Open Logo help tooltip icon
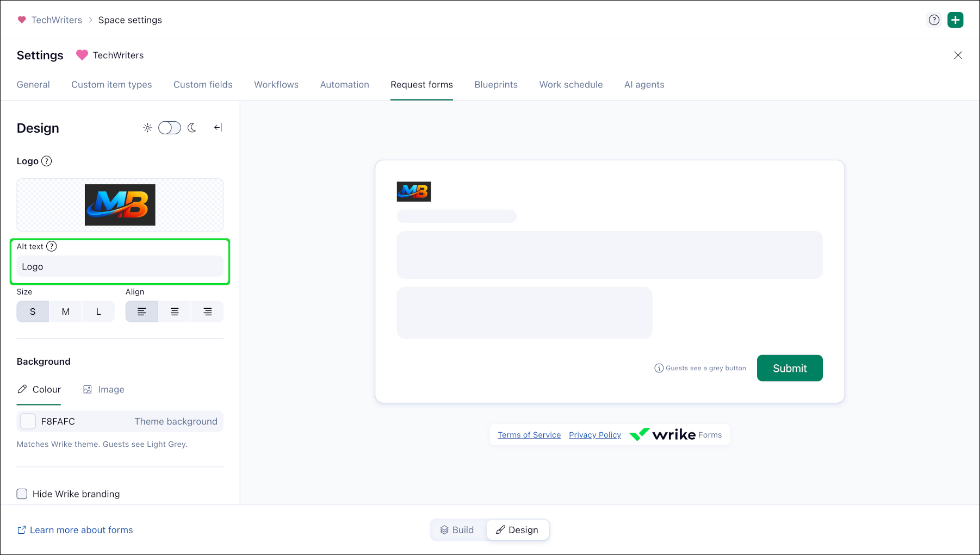Image resolution: width=980 pixels, height=555 pixels. click(47, 161)
